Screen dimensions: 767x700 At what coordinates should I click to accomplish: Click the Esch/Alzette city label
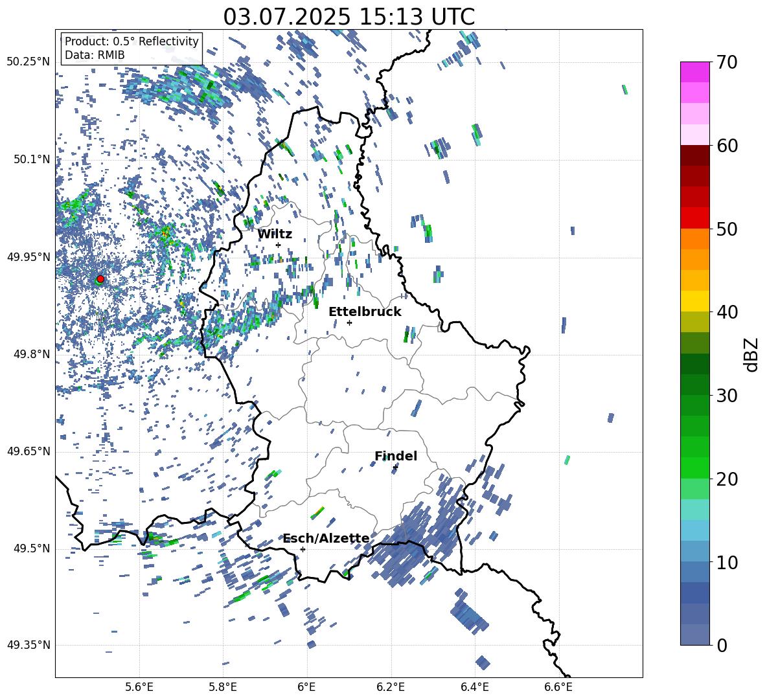tap(326, 539)
